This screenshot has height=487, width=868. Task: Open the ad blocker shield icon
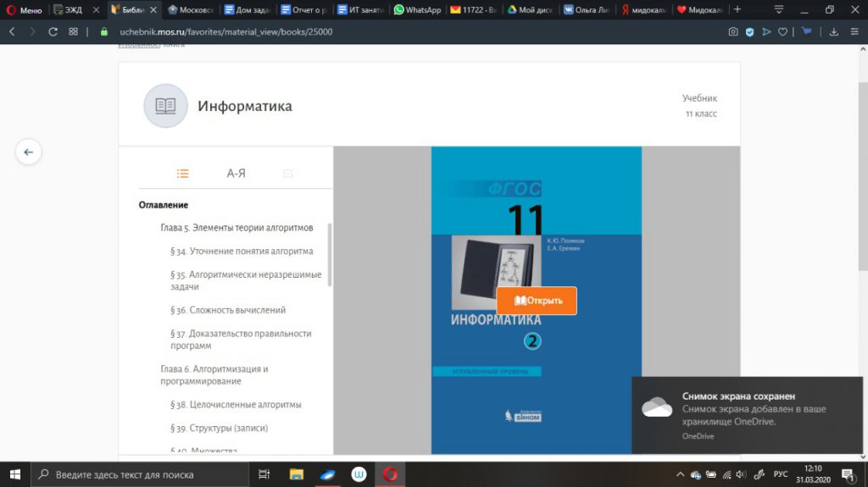coord(749,32)
